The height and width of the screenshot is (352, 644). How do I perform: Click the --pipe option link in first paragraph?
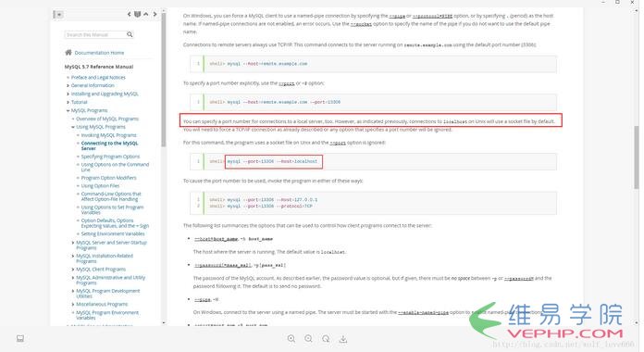(397, 16)
